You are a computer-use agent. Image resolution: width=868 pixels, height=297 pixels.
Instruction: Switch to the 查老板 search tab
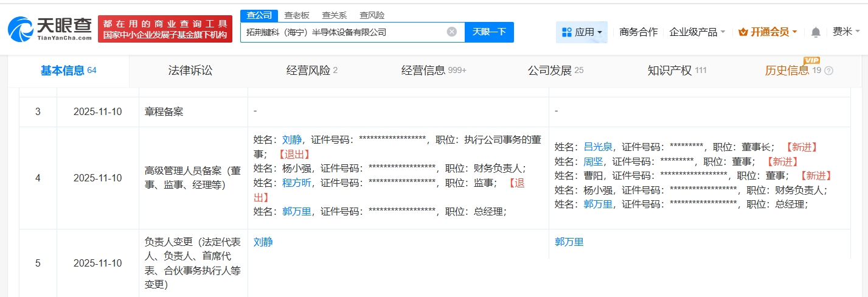296,15
